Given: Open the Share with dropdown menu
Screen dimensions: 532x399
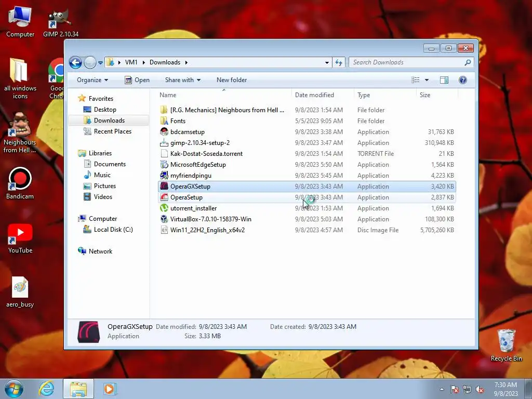Looking at the screenshot, I should tap(183, 80).
